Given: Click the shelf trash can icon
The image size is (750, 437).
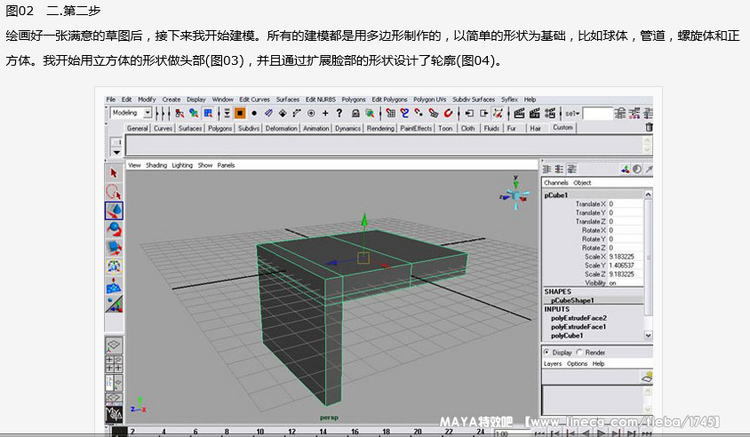Looking at the screenshot, I should [x=649, y=127].
